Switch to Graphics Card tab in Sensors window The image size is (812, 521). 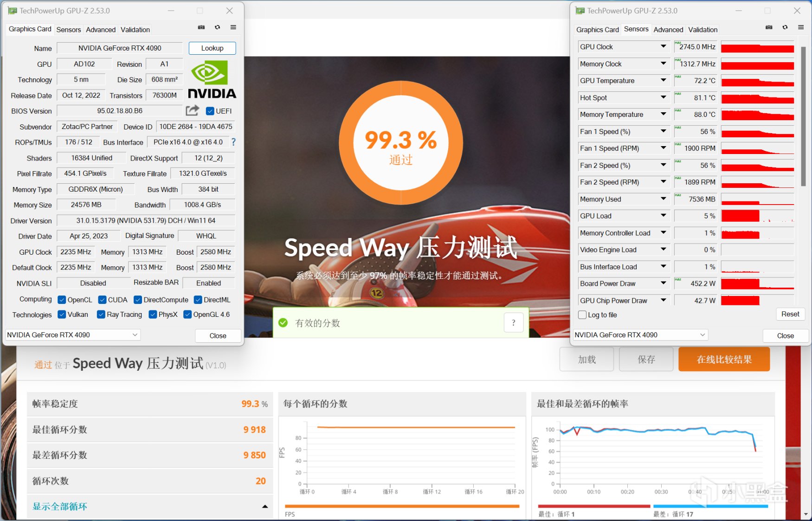tap(598, 30)
